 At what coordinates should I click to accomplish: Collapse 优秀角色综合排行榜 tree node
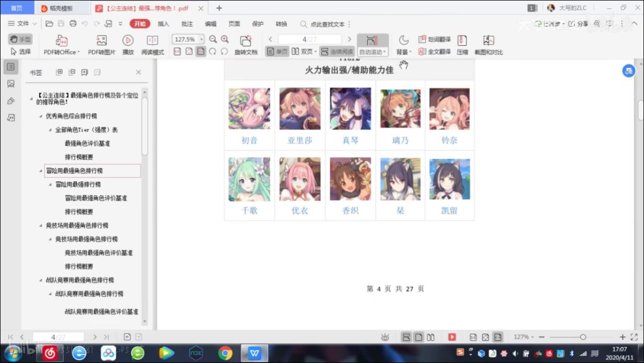pyautogui.click(x=41, y=116)
